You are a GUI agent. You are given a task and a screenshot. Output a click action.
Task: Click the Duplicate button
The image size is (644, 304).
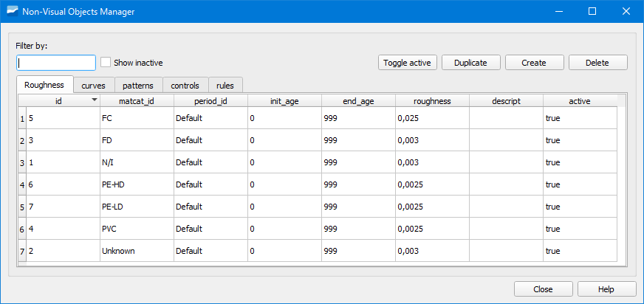coord(470,63)
